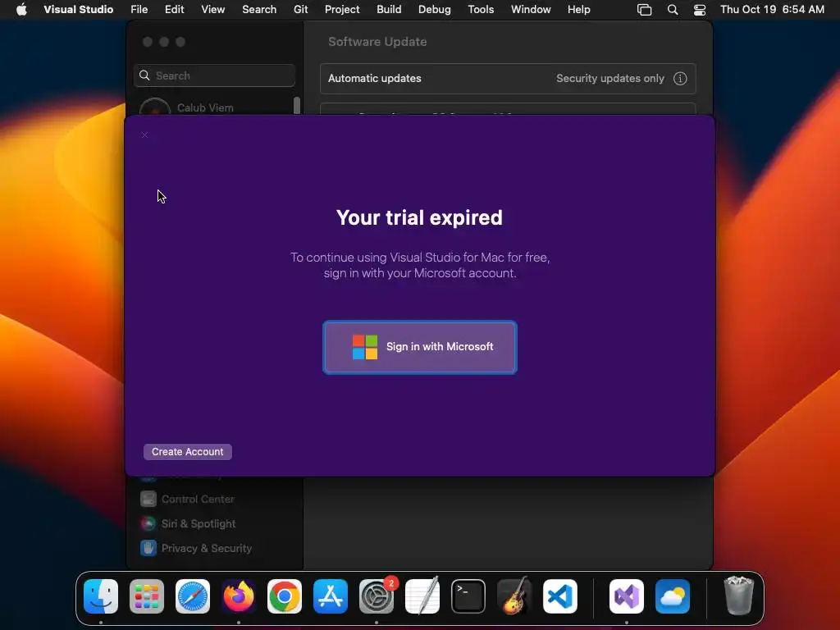This screenshot has width=840, height=630.
Task: Open the Debug menu
Action: tap(435, 9)
